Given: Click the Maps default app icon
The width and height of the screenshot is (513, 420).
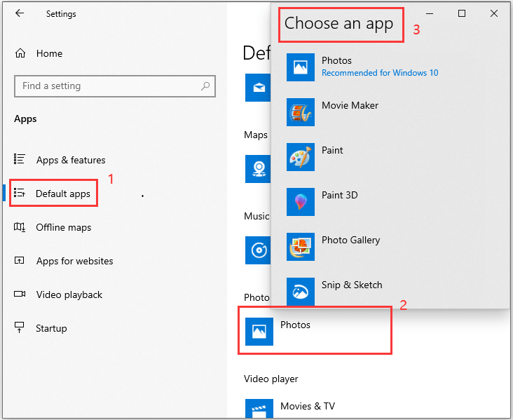Looking at the screenshot, I should click(x=258, y=169).
